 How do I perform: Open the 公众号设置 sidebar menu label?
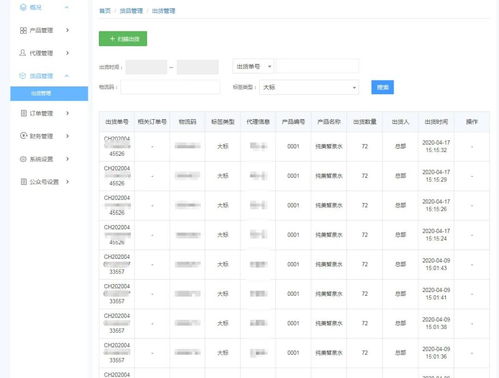tap(44, 182)
